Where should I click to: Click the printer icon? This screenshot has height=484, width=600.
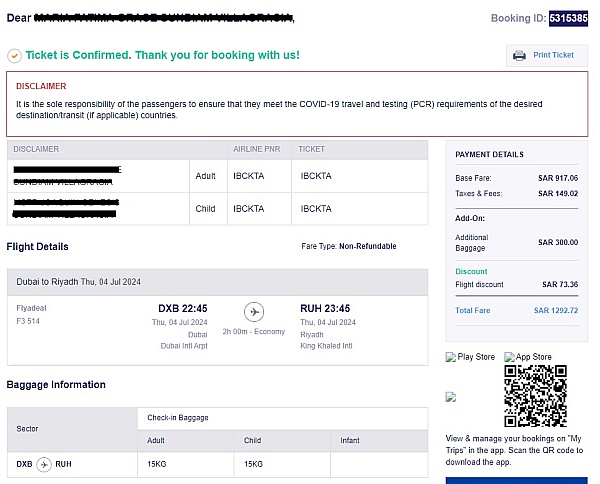click(519, 55)
